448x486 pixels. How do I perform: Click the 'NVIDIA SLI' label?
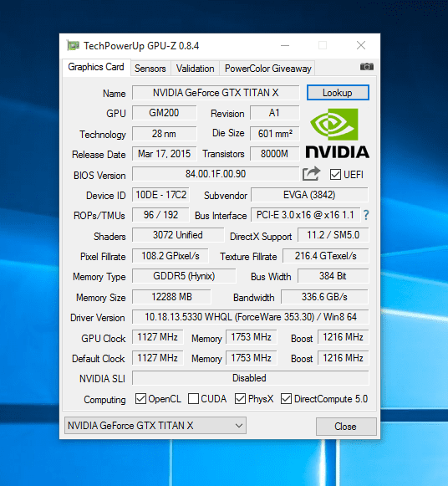(102, 379)
